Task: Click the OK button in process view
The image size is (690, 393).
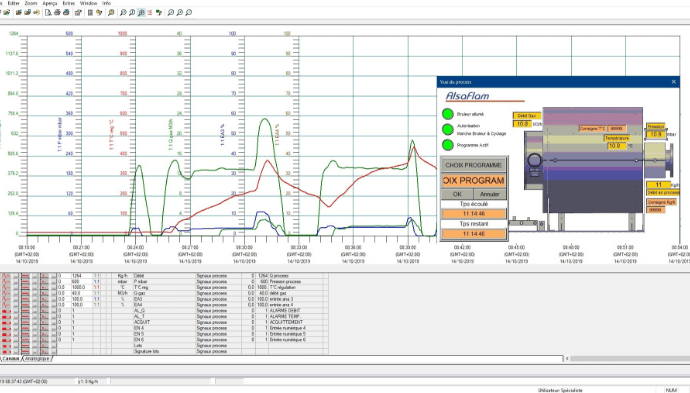Action: 457,194
